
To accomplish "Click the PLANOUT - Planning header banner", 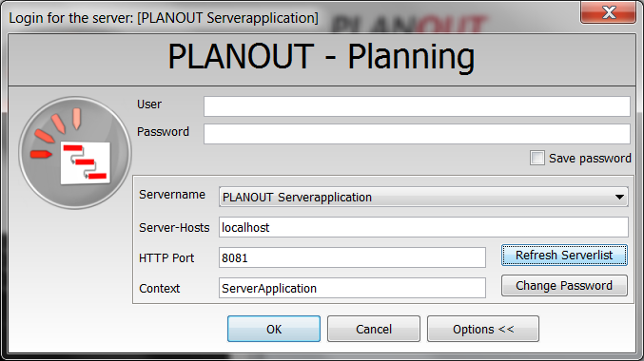I will click(322, 60).
